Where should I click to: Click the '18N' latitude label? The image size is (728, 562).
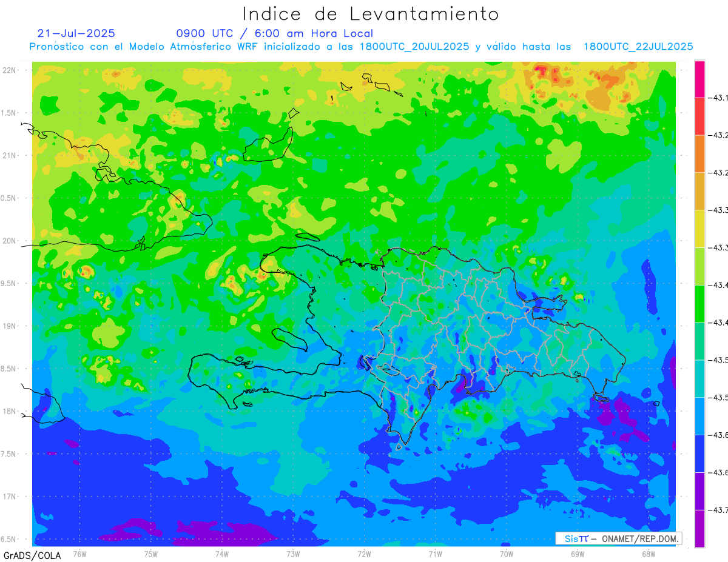pos(10,412)
